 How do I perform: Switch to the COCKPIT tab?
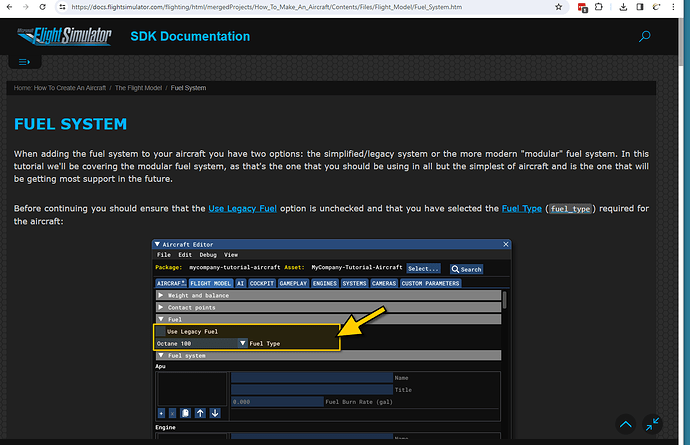click(x=262, y=283)
